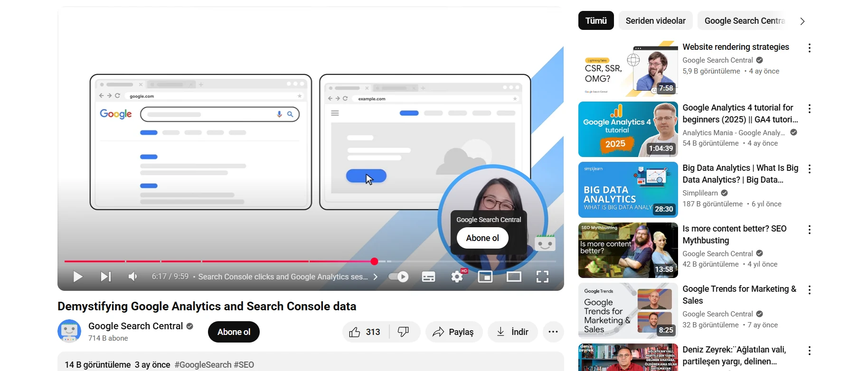
Task: Skip to the next video
Action: (x=105, y=277)
